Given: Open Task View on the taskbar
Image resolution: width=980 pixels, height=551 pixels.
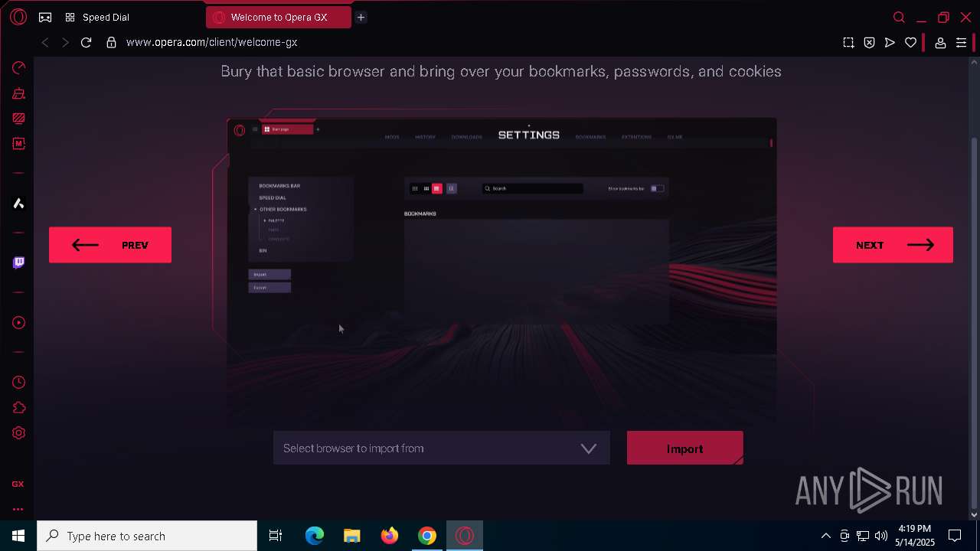Looking at the screenshot, I should pos(276,536).
